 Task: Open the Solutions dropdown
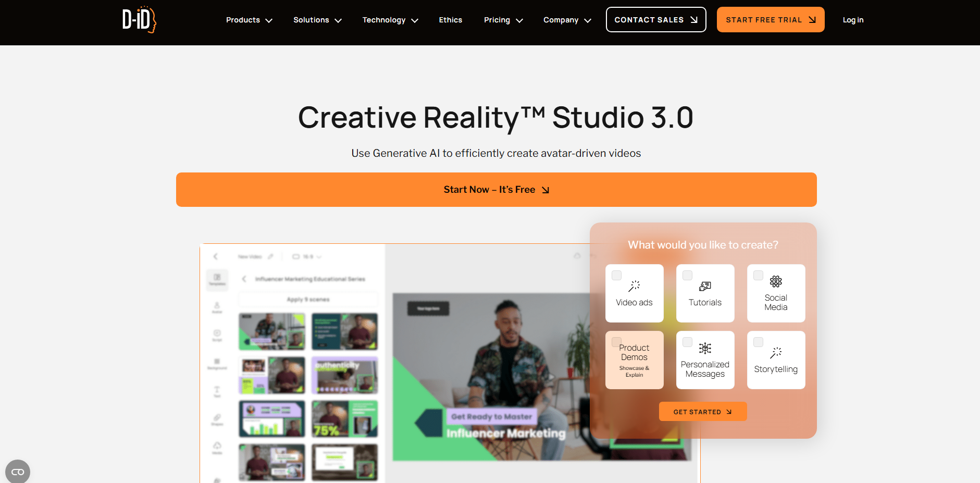point(317,20)
